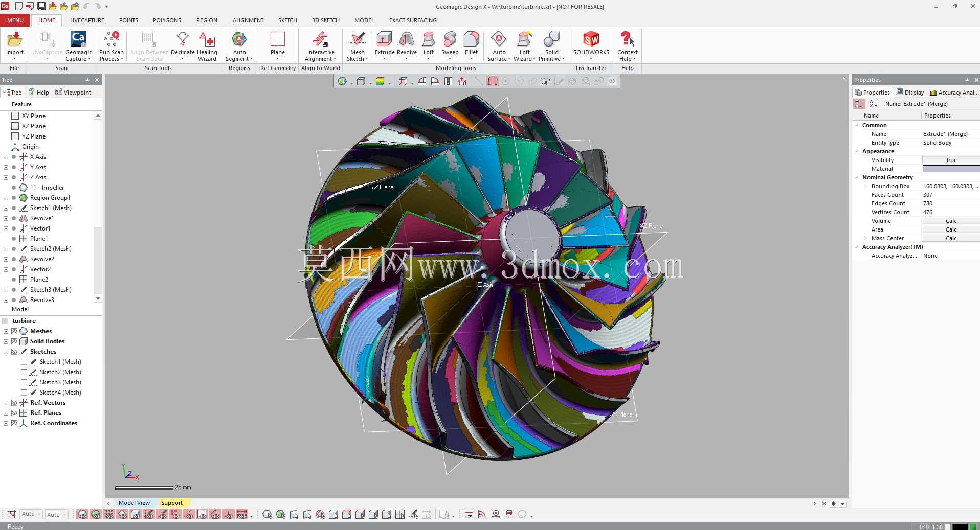Screen dimensions: 980x530
Task: Pin the Properties panel
Action: point(967,80)
